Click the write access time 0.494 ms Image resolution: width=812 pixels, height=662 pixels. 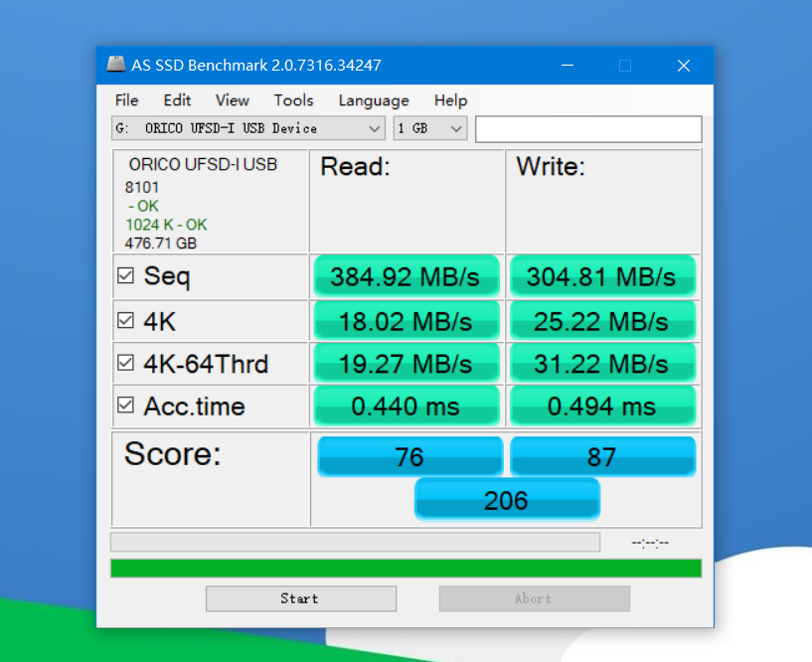tap(602, 407)
